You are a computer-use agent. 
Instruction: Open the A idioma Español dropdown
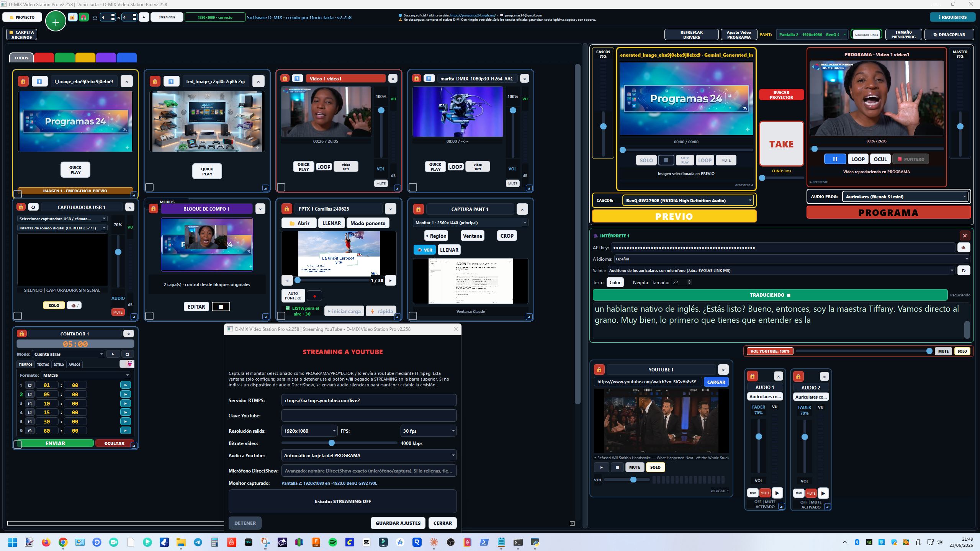792,259
